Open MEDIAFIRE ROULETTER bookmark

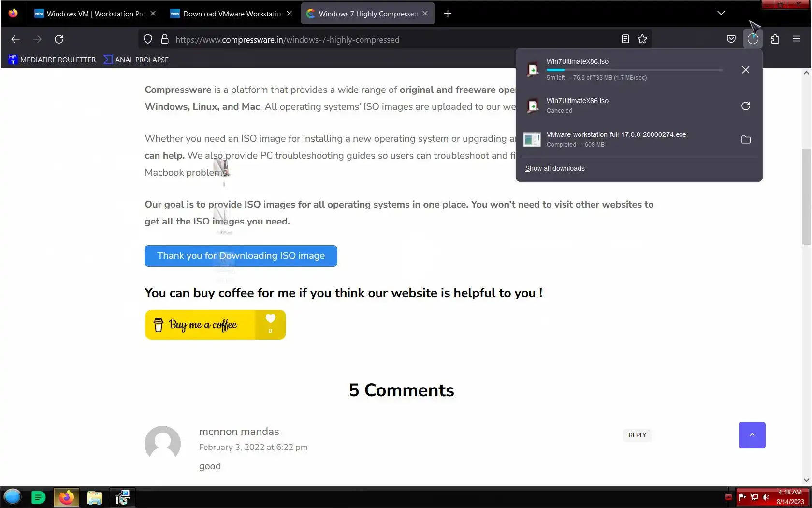(x=52, y=60)
